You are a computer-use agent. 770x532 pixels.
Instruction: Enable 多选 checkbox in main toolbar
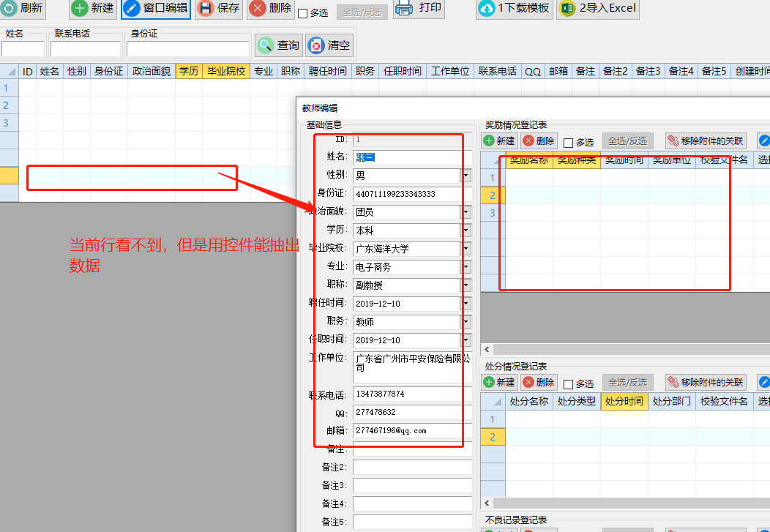point(303,13)
